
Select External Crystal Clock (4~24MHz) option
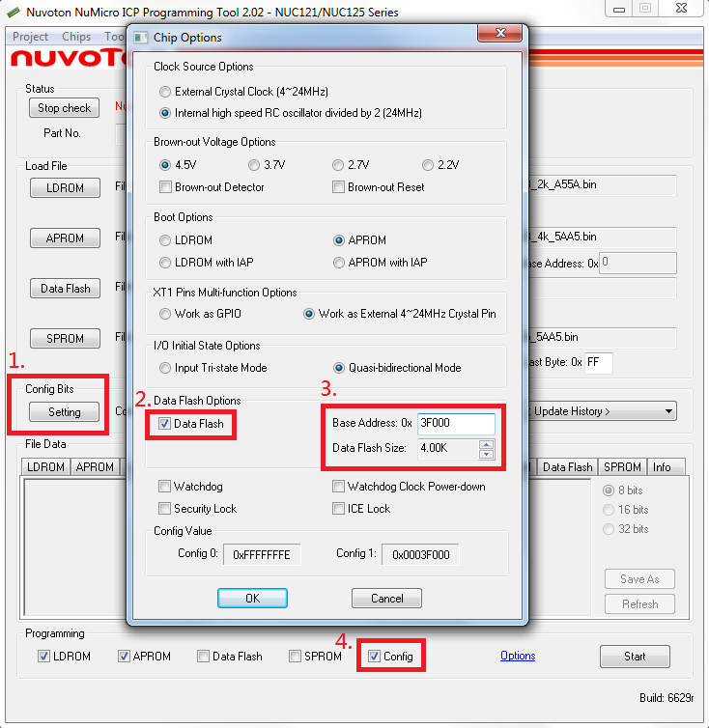165,92
